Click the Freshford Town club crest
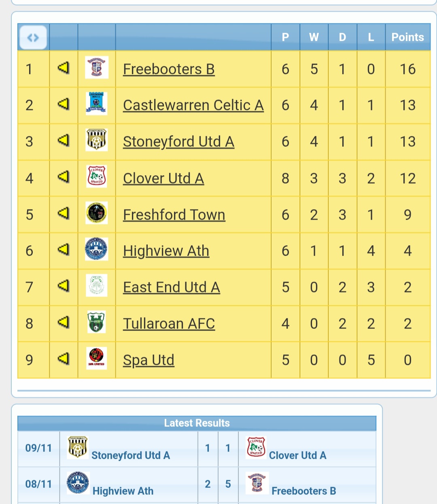Image resolution: width=437 pixels, height=504 pixels. 97,213
